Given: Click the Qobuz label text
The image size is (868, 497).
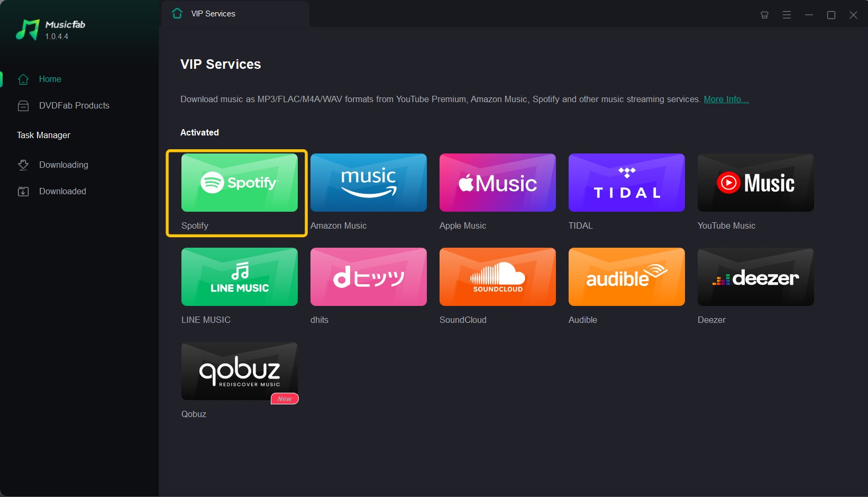Looking at the screenshot, I should [194, 414].
